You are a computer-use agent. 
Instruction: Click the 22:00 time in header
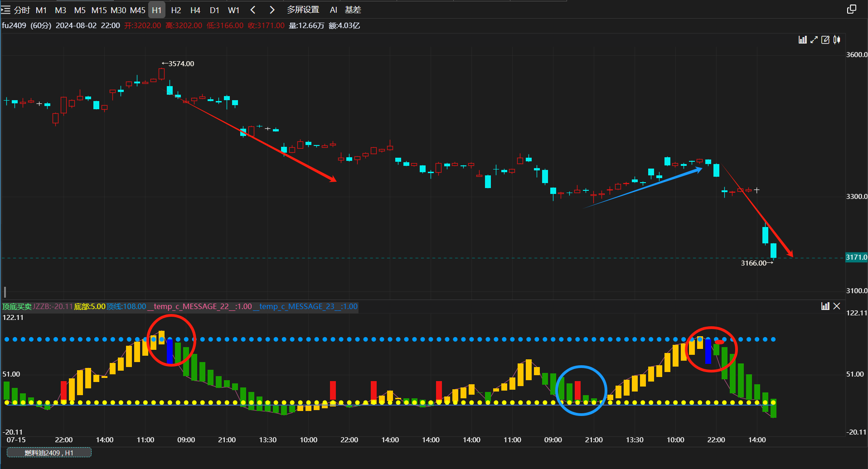tap(111, 26)
